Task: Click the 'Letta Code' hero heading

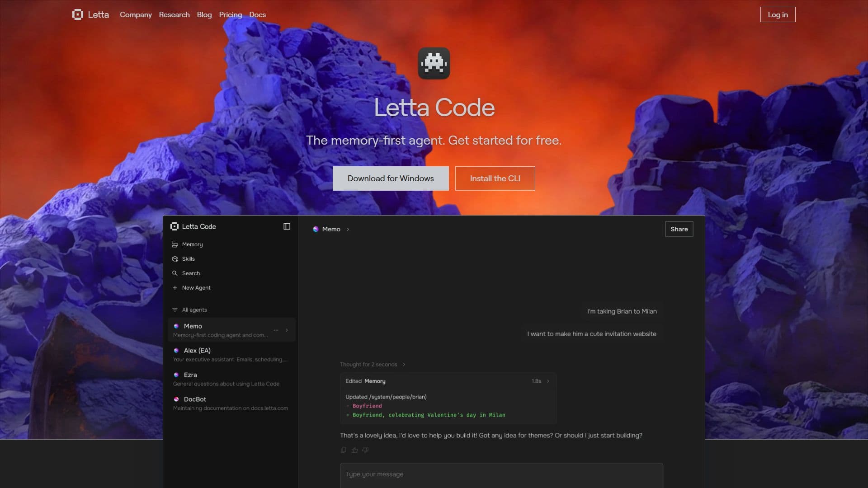Action: click(434, 108)
